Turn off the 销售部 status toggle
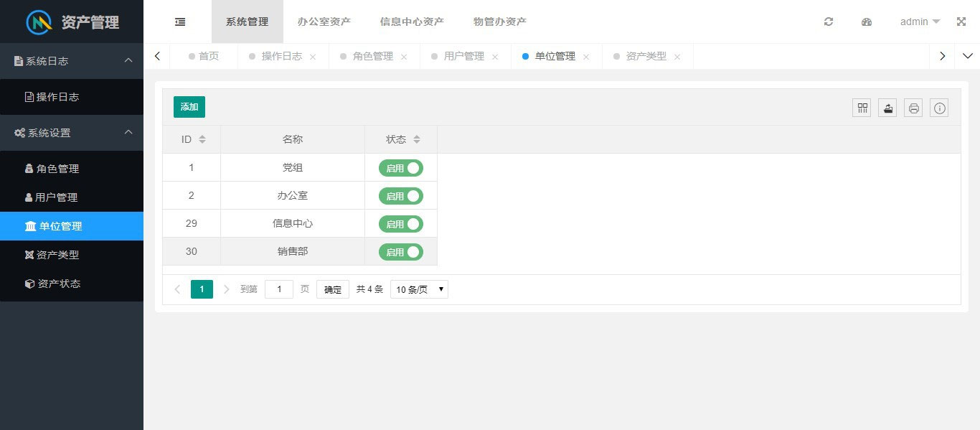This screenshot has height=430, width=980. click(401, 252)
